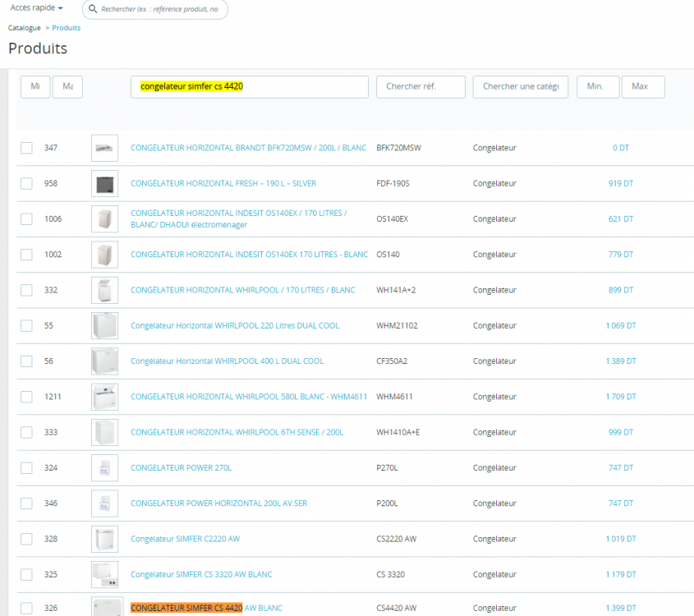
Task: Open thumbnail of Whirlpool 220 Litres Dual Cool
Action: (104, 326)
